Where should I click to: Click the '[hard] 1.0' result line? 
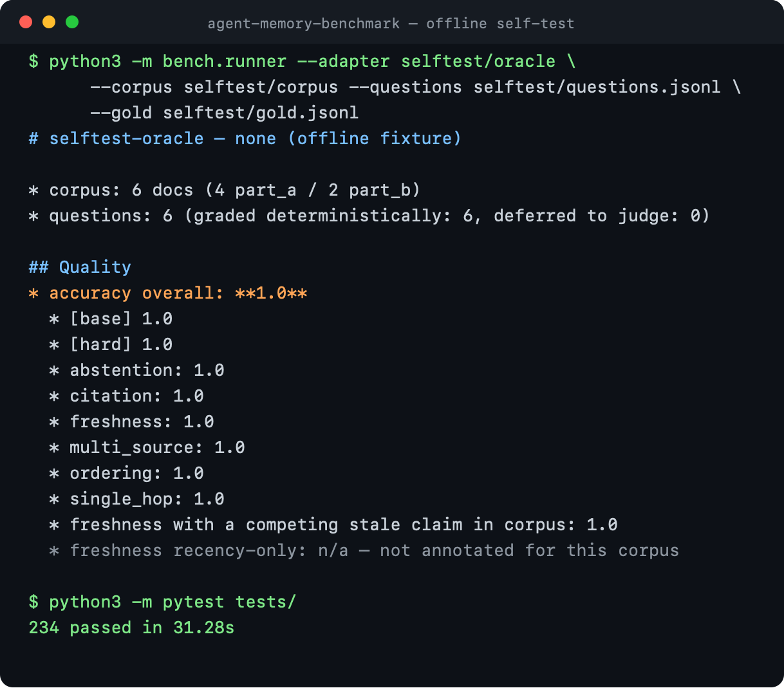tap(111, 344)
